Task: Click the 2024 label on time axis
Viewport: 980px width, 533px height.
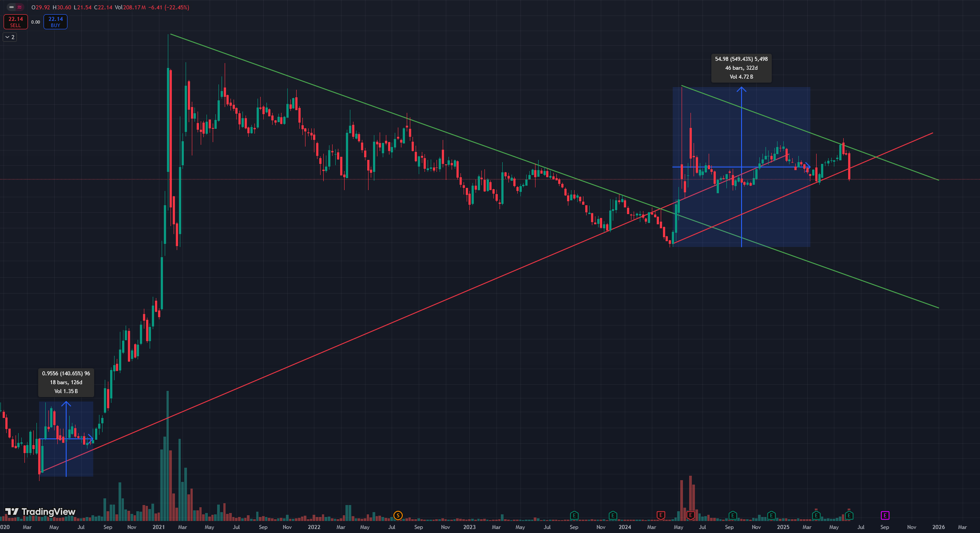Action: point(625,527)
